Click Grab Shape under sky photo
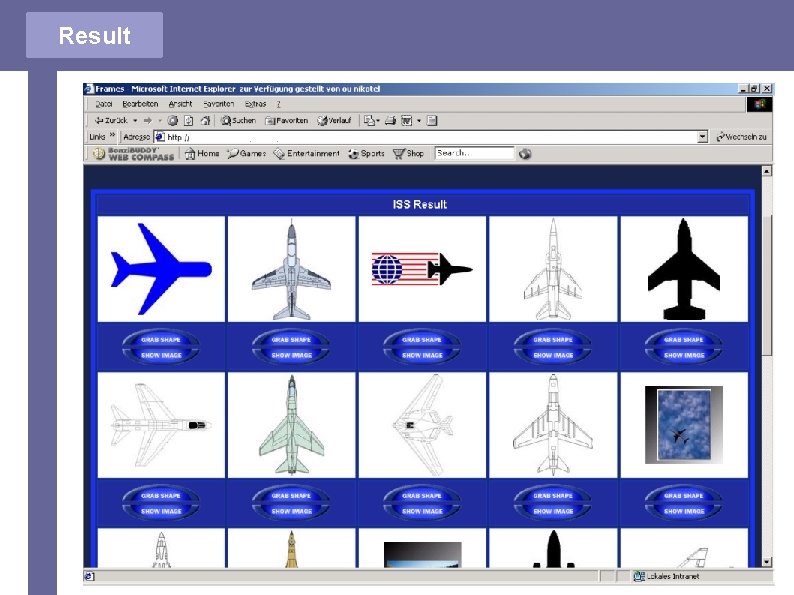Image resolution: width=794 pixels, height=595 pixels. (684, 496)
